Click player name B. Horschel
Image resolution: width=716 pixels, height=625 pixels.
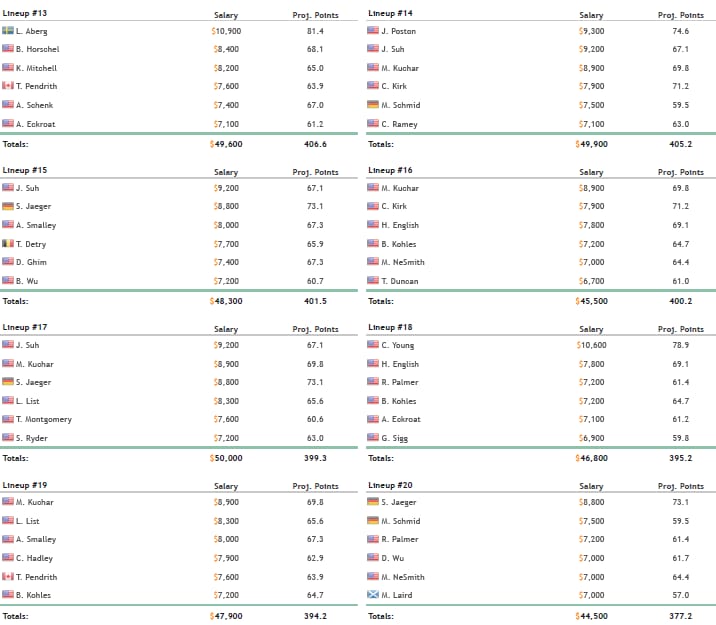[x=38, y=49]
